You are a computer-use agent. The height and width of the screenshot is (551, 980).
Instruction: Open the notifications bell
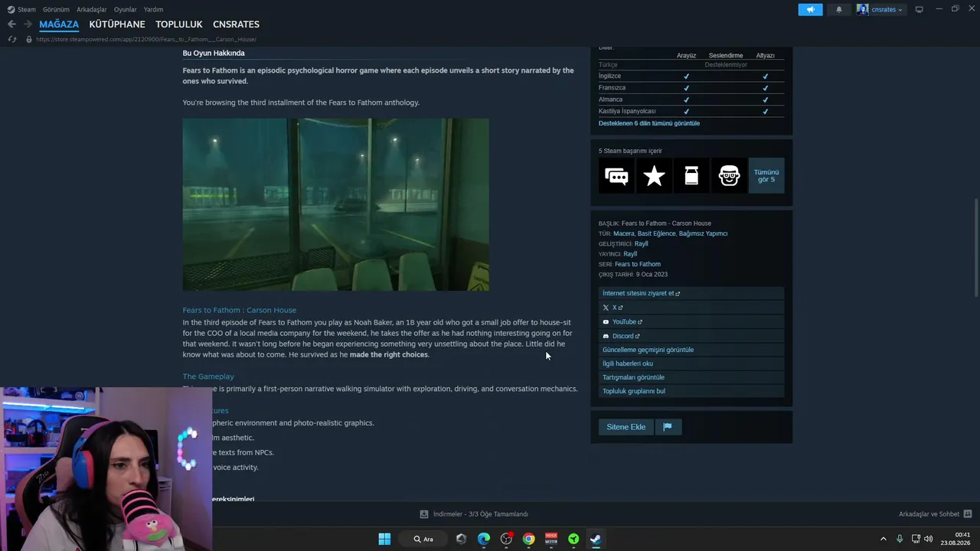(839, 9)
